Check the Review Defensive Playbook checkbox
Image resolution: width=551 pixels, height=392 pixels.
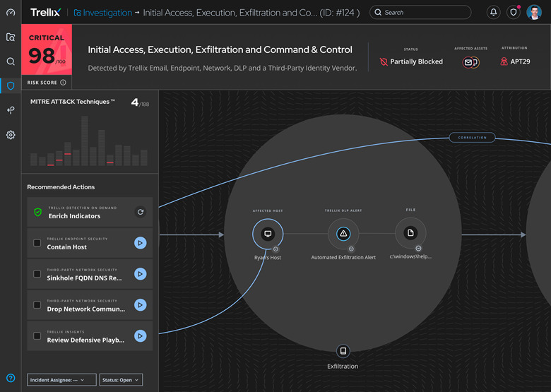pos(37,335)
